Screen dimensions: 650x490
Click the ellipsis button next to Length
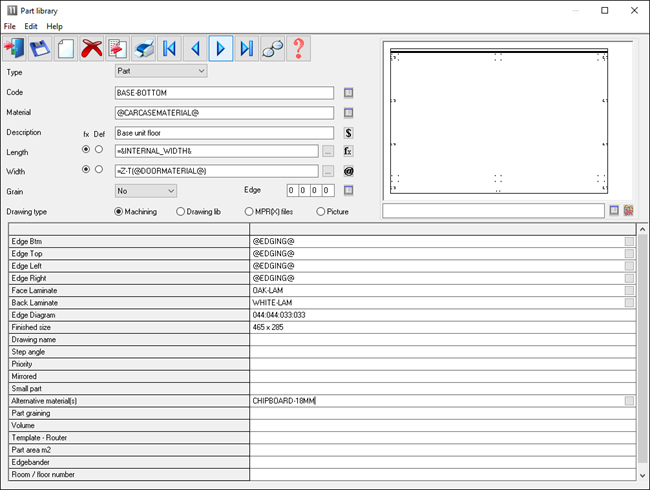pyautogui.click(x=328, y=151)
